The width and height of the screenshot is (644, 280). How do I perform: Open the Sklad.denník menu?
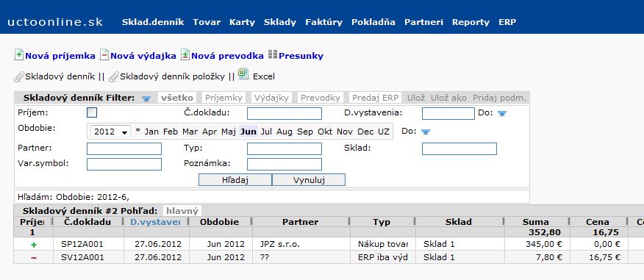(x=153, y=22)
